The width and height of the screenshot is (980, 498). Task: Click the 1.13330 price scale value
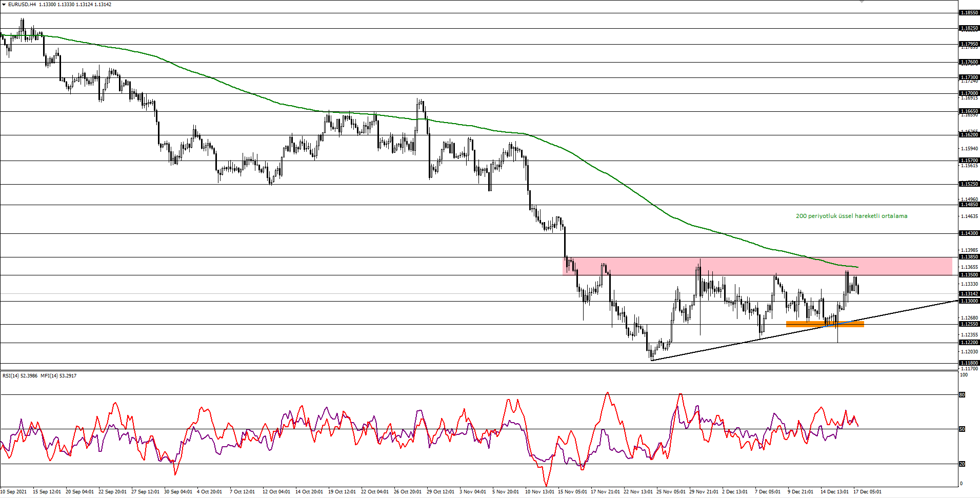click(x=969, y=284)
